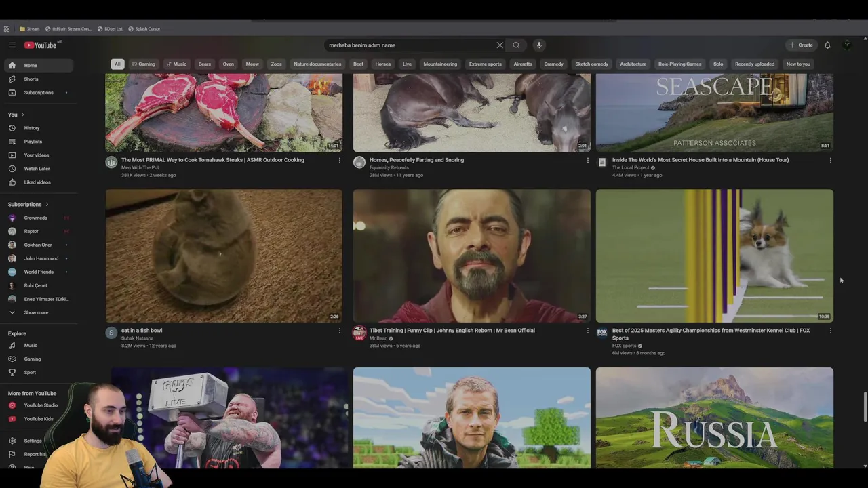The image size is (868, 488).
Task: Open the notifications bell
Action: [x=827, y=45]
